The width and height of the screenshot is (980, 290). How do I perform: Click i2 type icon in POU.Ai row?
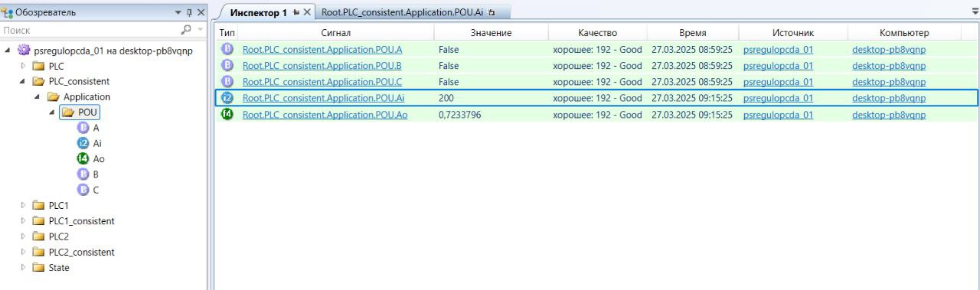pyautogui.click(x=227, y=98)
